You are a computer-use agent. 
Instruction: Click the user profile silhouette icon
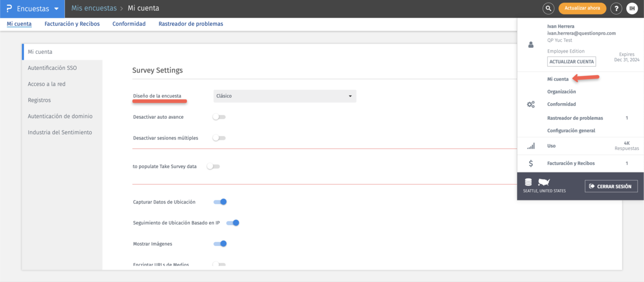[531, 46]
